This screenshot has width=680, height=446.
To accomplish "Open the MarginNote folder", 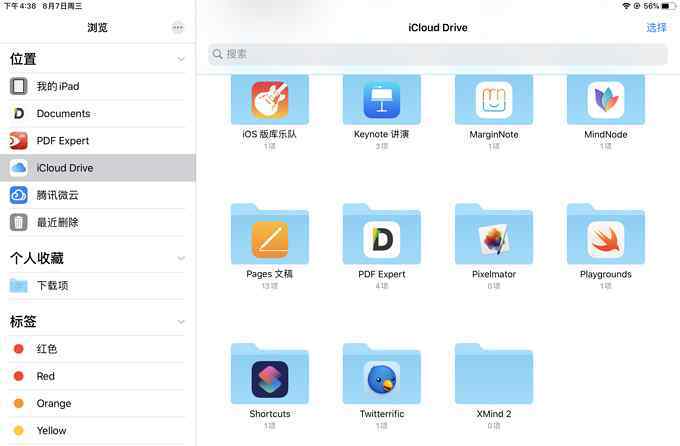I will [494, 99].
